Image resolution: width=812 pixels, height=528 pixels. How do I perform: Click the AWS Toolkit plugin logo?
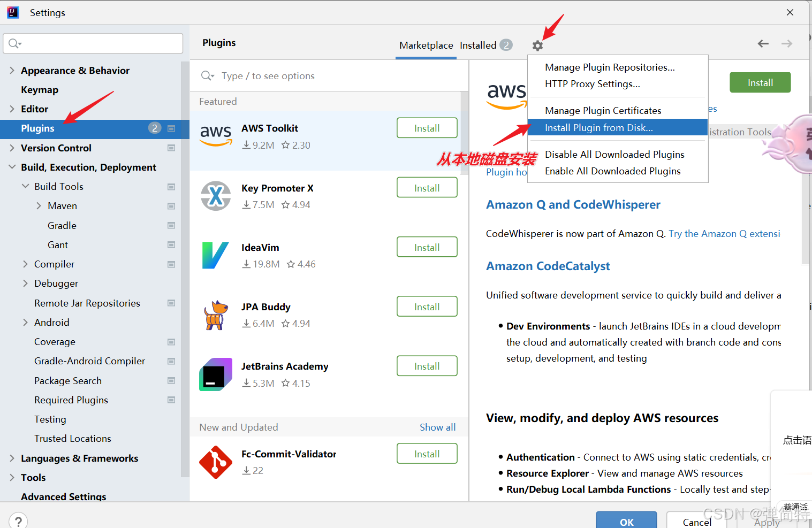point(216,135)
